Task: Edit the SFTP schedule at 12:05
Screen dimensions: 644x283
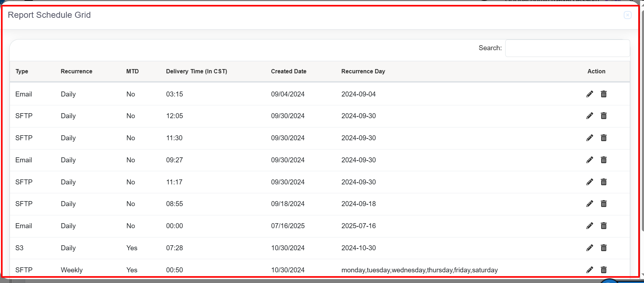Action: pos(590,116)
